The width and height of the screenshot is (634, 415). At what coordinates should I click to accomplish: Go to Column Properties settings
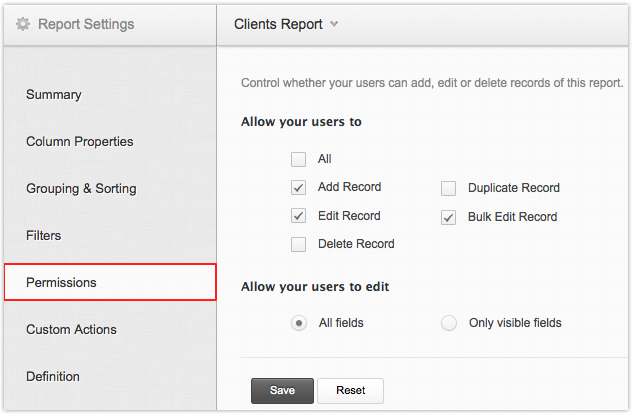coord(79,142)
